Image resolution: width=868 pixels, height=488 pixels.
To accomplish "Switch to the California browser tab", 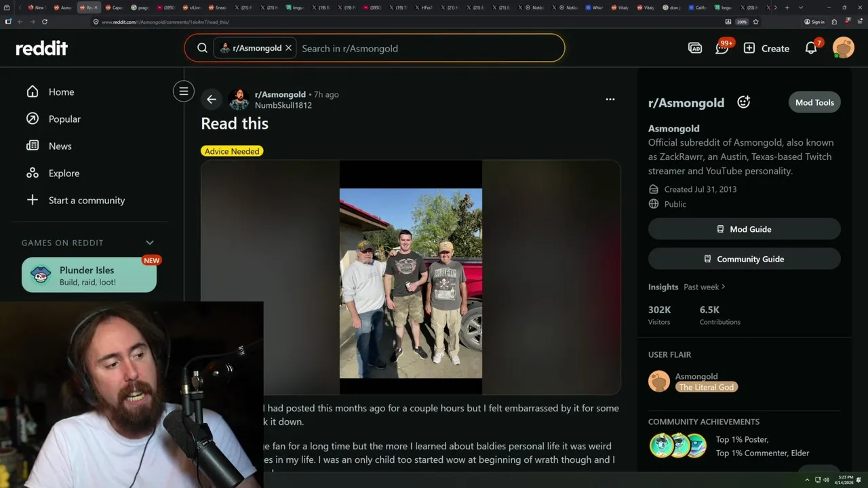I will tap(698, 7).
